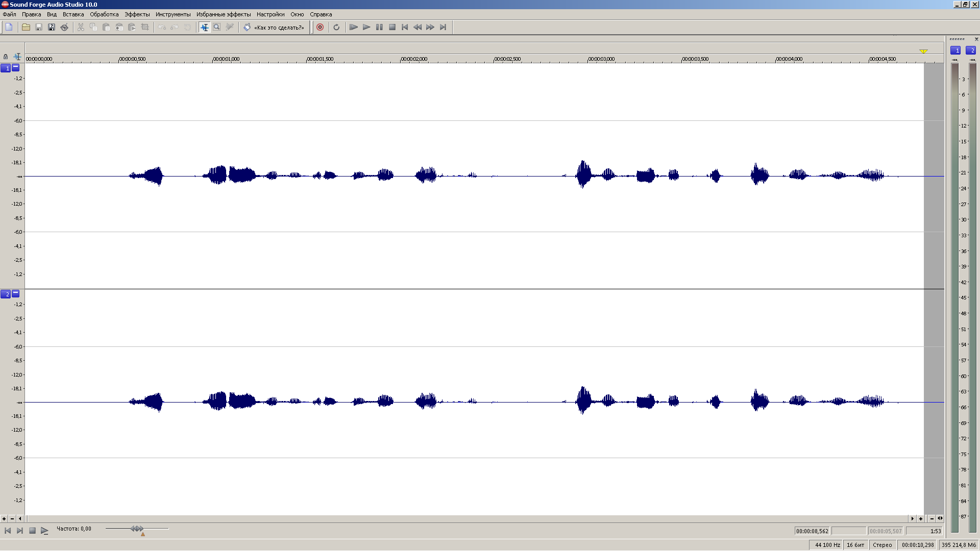Screen dimensions: 980x551
Task: Copy the selection with the Copy icon
Action: [x=93, y=27]
